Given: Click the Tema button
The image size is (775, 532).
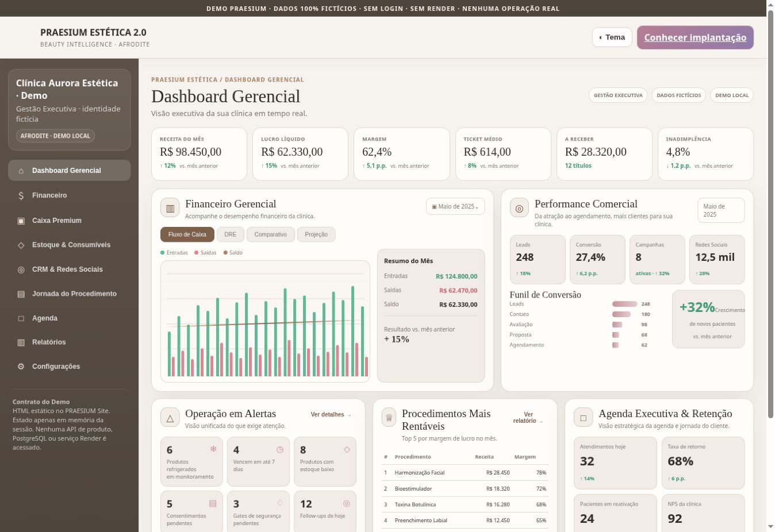Looking at the screenshot, I should 612,37.
